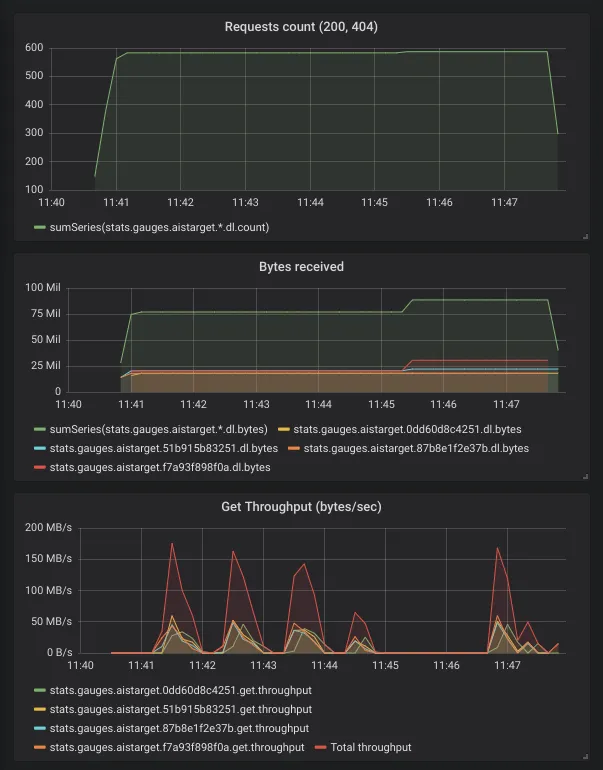The height and width of the screenshot is (770, 603).
Task: Click resize handle of Bytes received panel
Action: pos(585,476)
